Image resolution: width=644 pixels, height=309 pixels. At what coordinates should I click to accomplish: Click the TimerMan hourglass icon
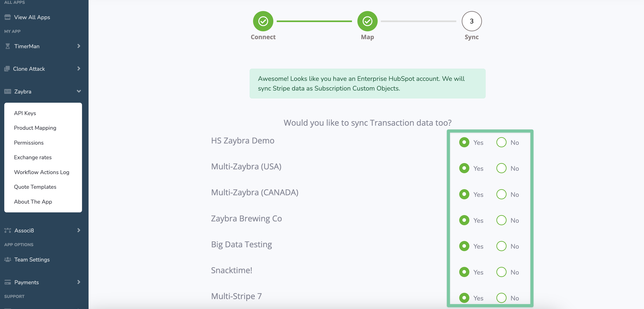[7, 46]
